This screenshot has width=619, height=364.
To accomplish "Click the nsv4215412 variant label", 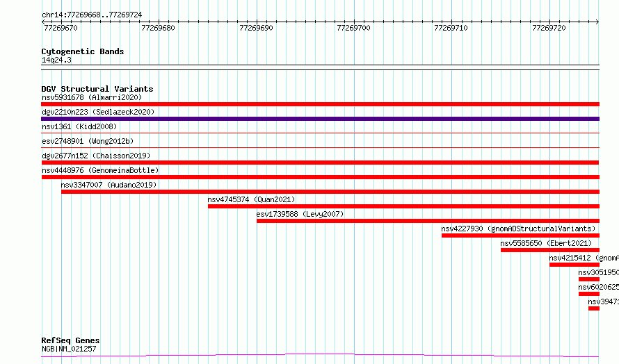I will coord(584,258).
